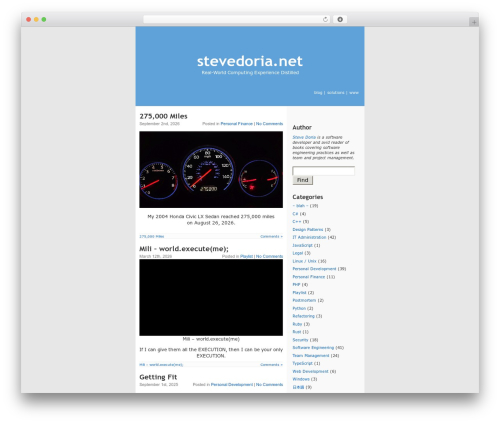Viewport: 500px width, 423px height.
Task: Open the Team Management category
Action: [x=311, y=356]
